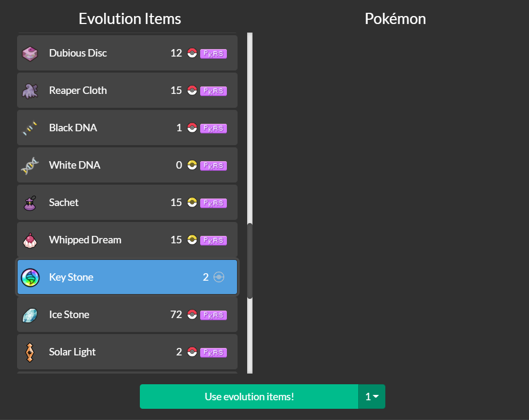
Task: Click the Pokéball icon on Reaper Cloth row
Action: coord(191,91)
